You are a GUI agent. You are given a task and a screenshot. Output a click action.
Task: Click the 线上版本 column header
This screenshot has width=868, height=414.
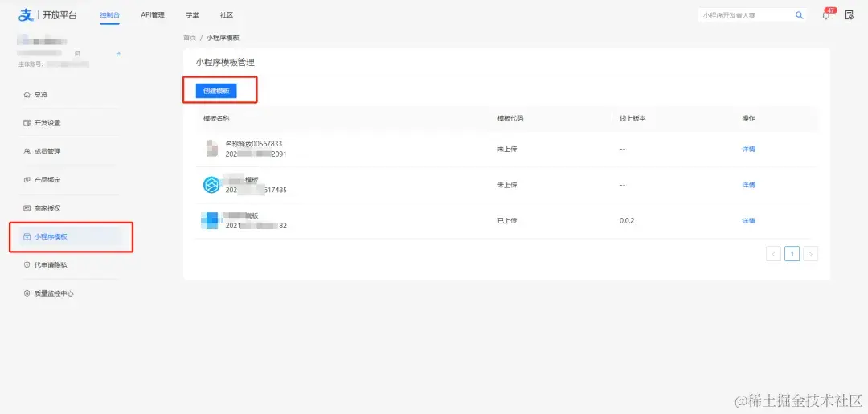click(633, 118)
